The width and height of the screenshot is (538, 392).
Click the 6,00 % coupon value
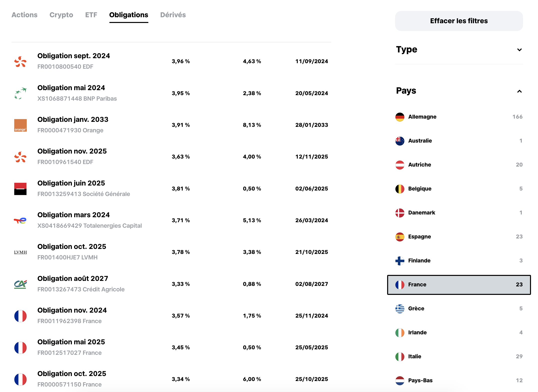point(252,379)
